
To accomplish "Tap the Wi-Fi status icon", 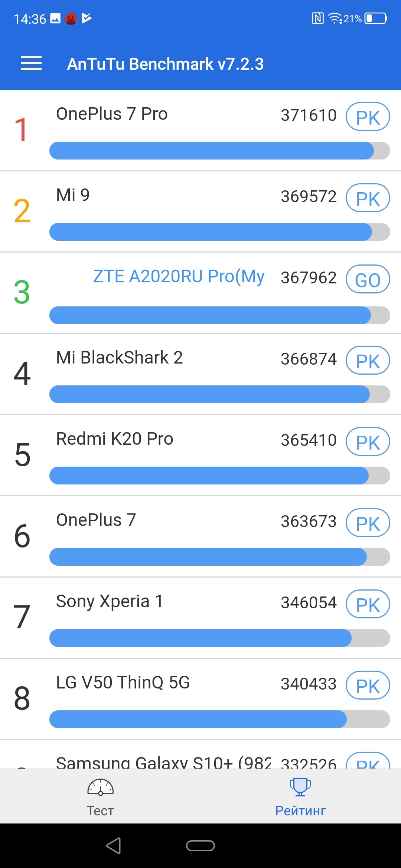I will coord(335,18).
